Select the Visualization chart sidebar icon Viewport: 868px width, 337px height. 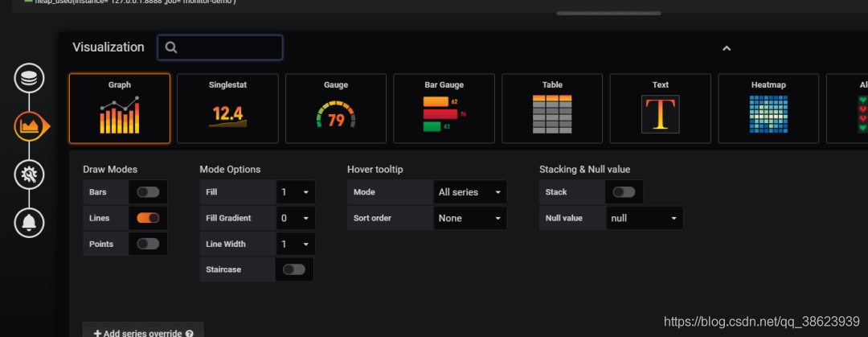tap(29, 126)
